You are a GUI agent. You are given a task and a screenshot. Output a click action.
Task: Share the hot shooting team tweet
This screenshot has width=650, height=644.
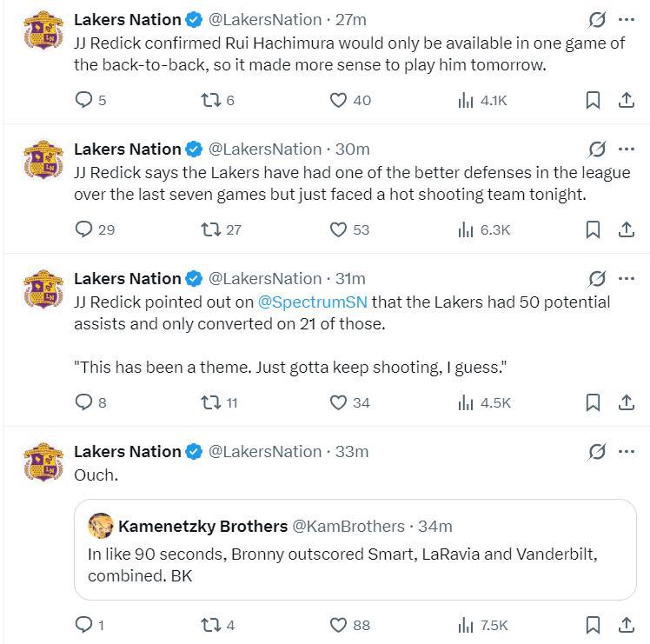(x=626, y=229)
